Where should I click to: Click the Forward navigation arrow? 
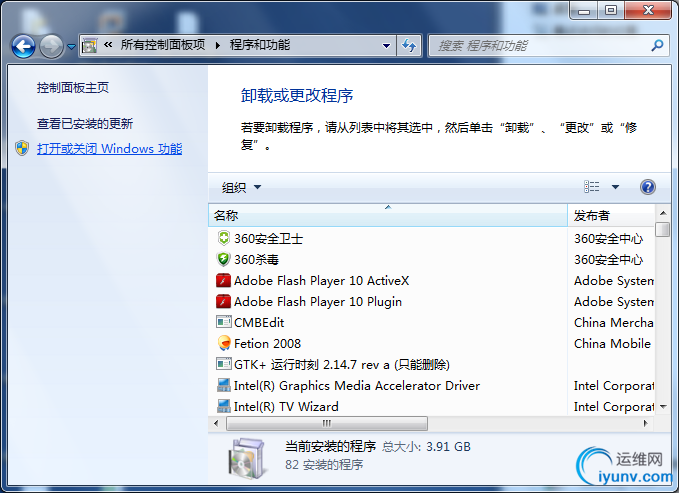click(52, 46)
